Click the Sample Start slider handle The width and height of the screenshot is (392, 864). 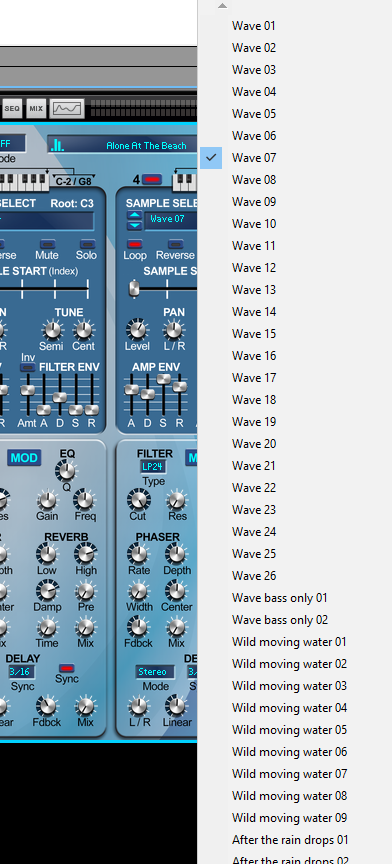point(133,288)
